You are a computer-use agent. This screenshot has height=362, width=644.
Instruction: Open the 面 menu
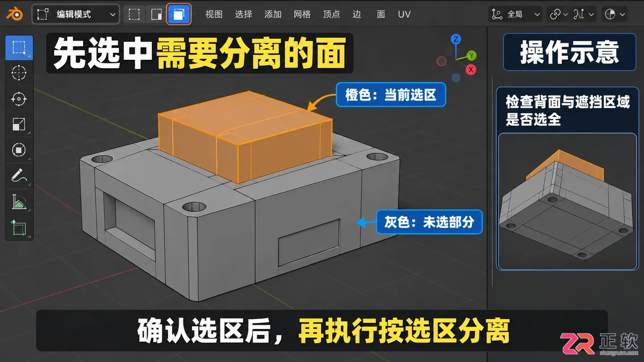tap(381, 14)
